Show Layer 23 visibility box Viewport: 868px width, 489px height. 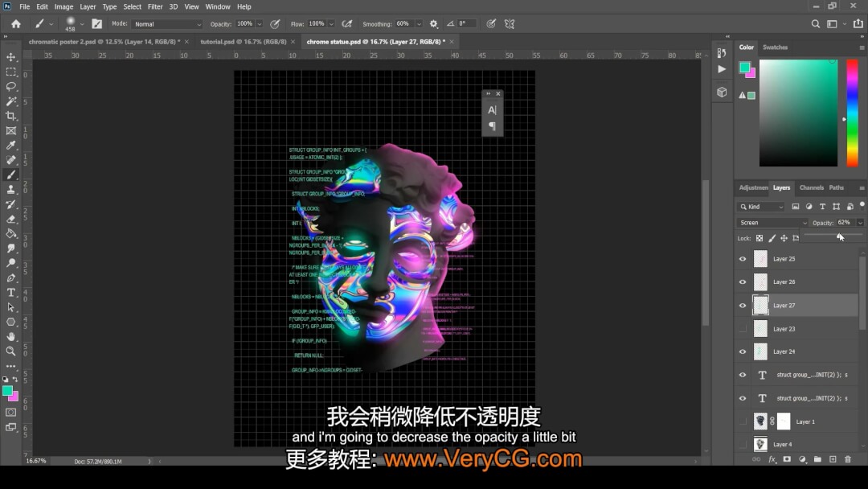click(x=743, y=329)
